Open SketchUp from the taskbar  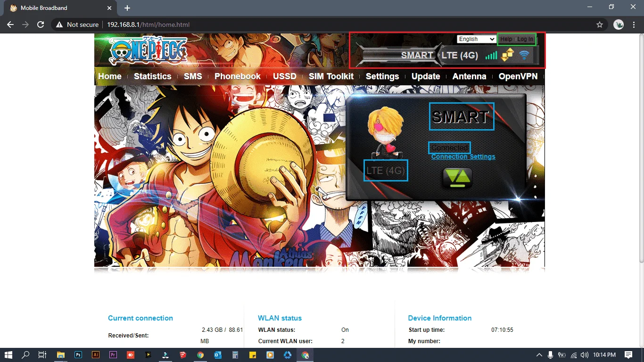(x=183, y=355)
